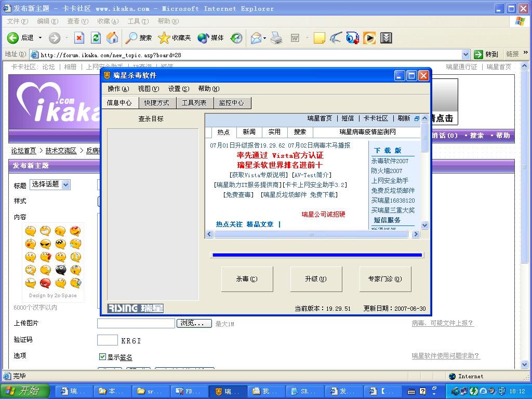The height and width of the screenshot is (399, 532).
Task: Click the 技术交流区 breadcrumb link
Action: [x=61, y=150]
